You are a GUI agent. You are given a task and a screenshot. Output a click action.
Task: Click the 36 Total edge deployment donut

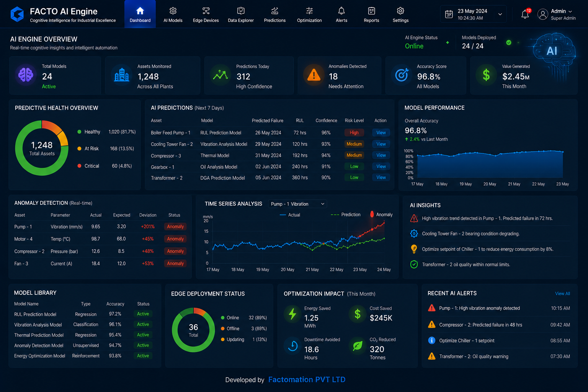pos(193,330)
